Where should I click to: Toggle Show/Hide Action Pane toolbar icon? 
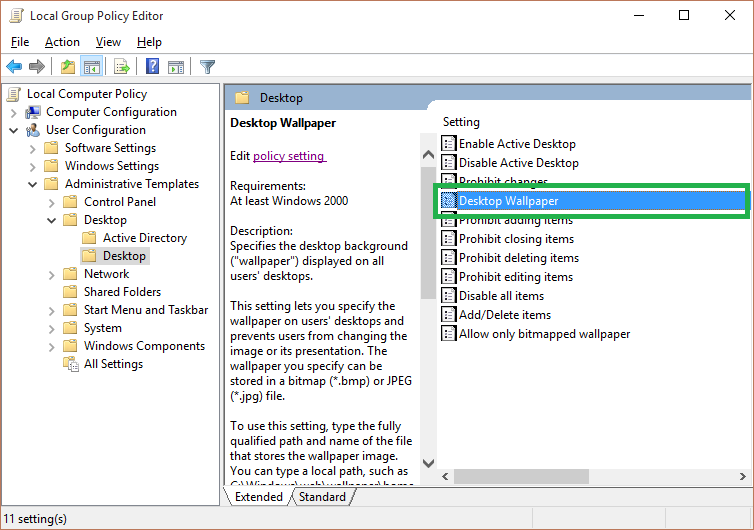click(x=176, y=67)
